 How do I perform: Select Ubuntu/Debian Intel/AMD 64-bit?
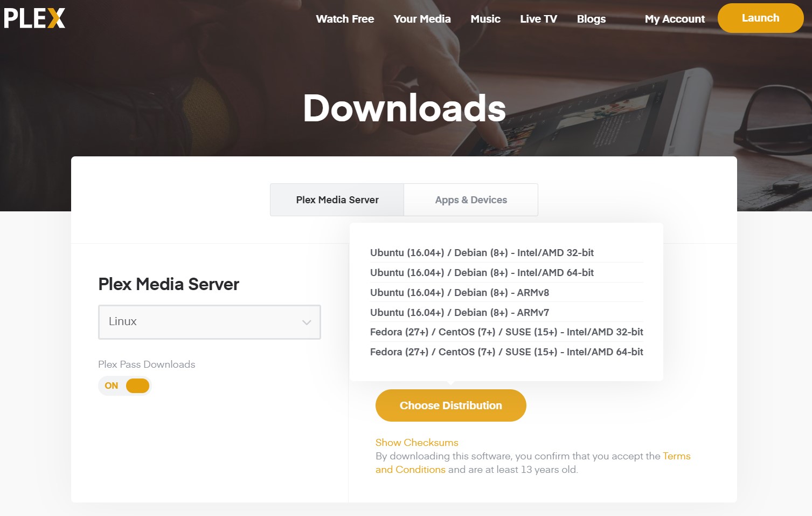[506, 272]
